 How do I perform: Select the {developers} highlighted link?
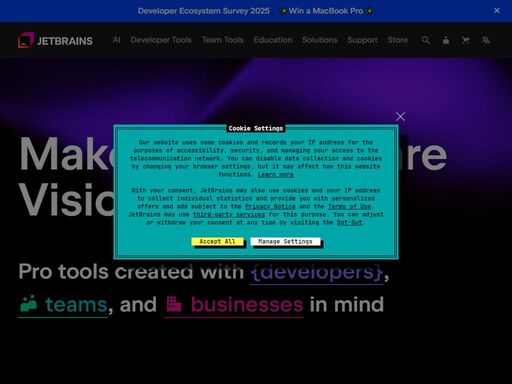pos(317,272)
